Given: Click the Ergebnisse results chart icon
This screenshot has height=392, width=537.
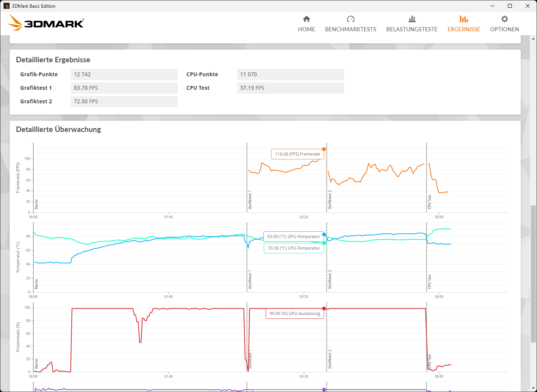Looking at the screenshot, I should pyautogui.click(x=464, y=19).
